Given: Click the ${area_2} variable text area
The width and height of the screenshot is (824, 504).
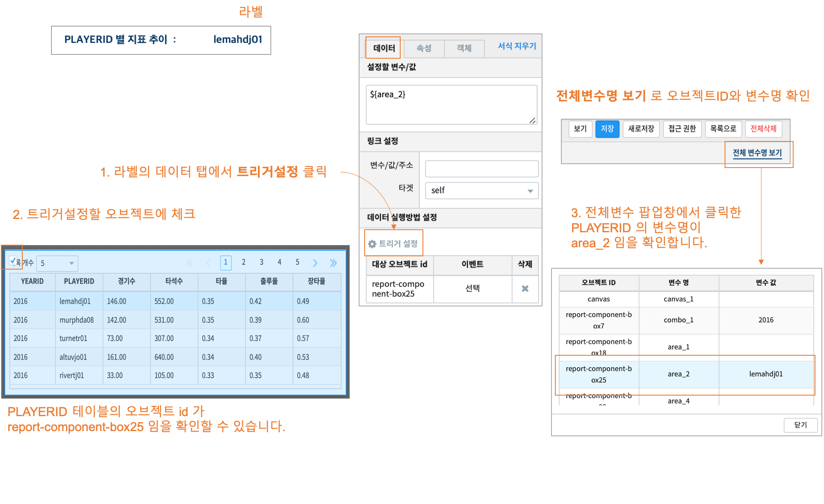Looking at the screenshot, I should click(452, 105).
